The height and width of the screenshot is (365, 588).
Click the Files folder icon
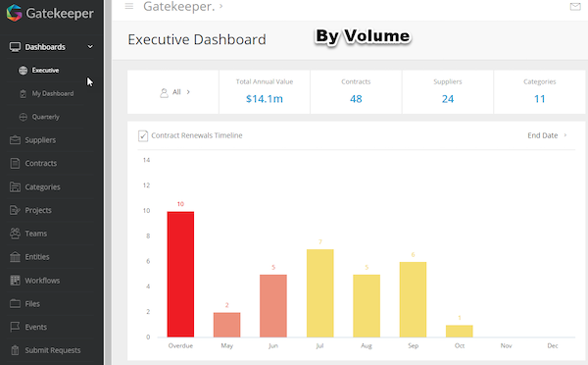pyautogui.click(x=15, y=303)
